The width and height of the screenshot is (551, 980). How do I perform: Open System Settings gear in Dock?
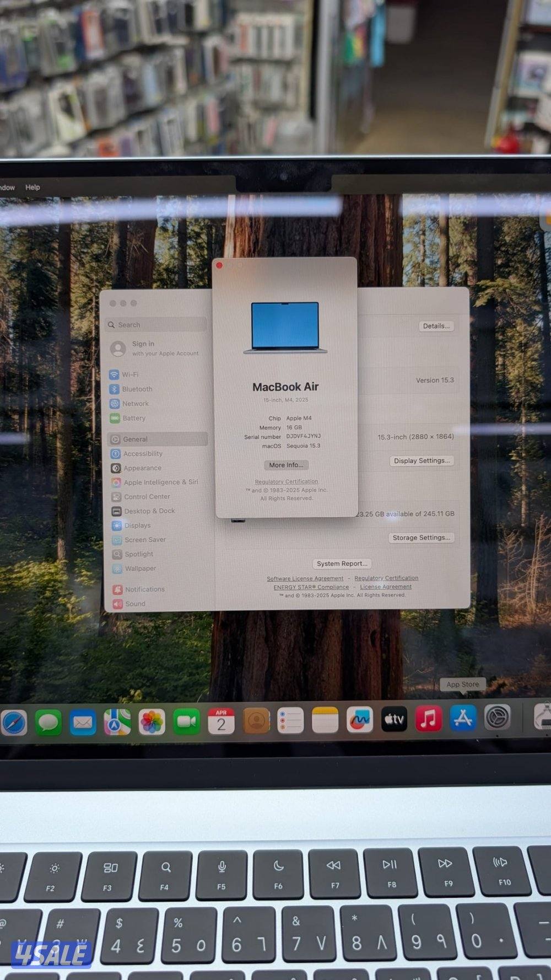pyautogui.click(x=498, y=717)
